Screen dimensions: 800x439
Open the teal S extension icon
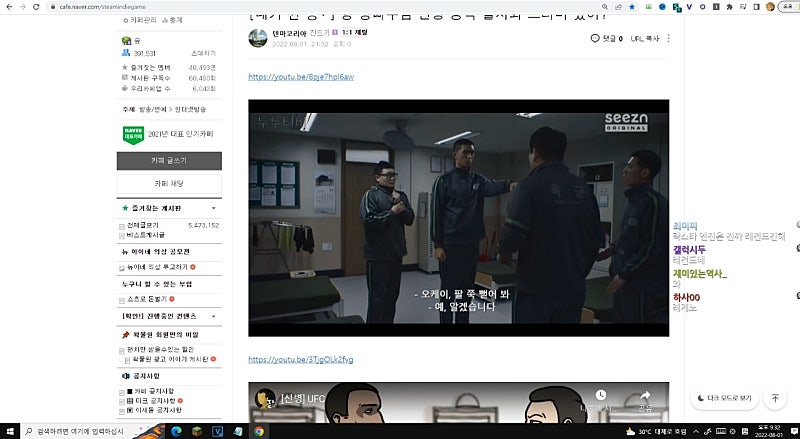677,7
